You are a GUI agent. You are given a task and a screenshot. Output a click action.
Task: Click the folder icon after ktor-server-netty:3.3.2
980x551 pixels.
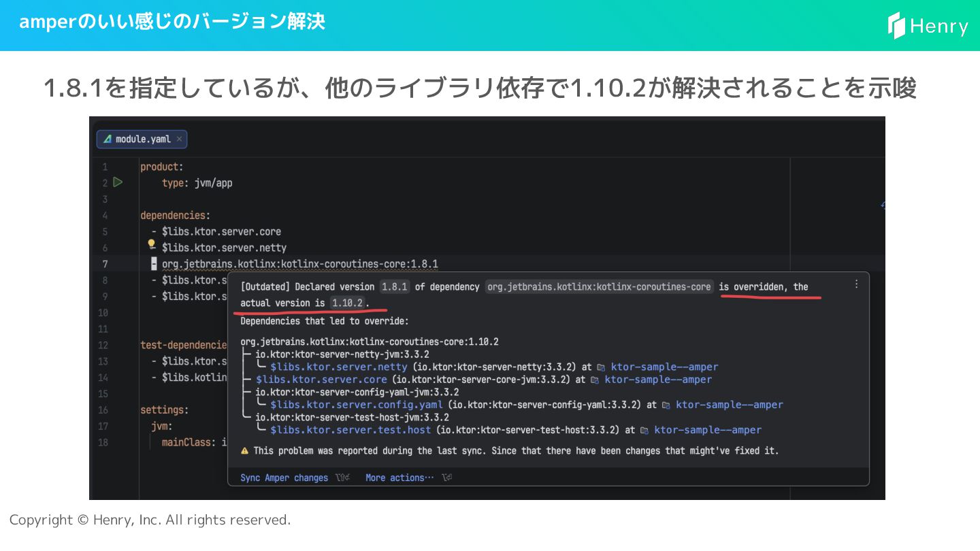(x=602, y=367)
